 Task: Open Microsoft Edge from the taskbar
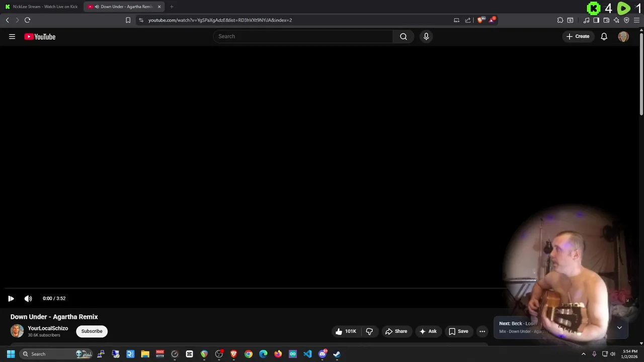[263, 354]
